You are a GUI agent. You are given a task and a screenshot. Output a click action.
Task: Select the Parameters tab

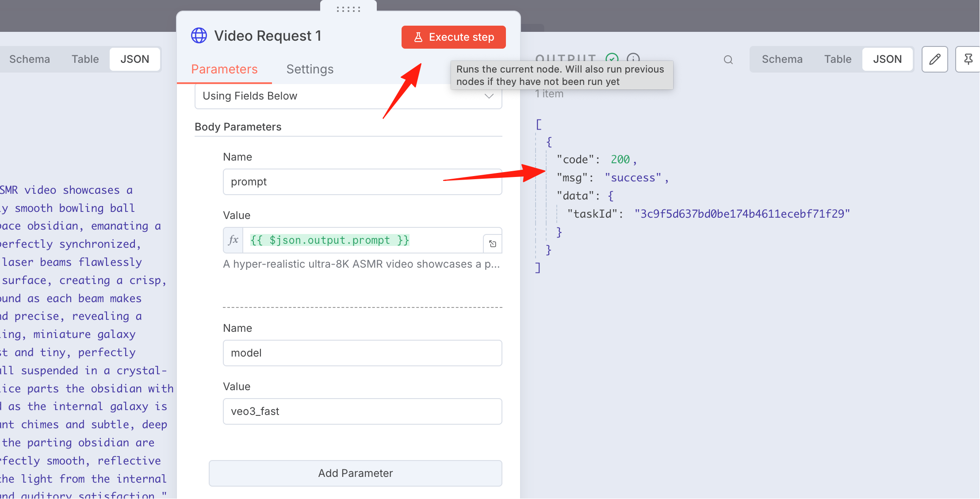(x=224, y=69)
